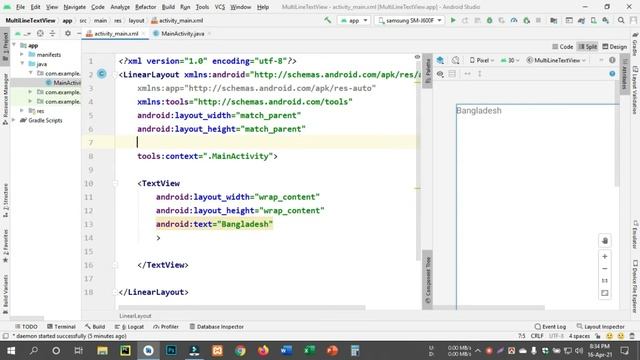Select MainActivity file in project tree
This screenshot has height=360, width=640.
64,82
